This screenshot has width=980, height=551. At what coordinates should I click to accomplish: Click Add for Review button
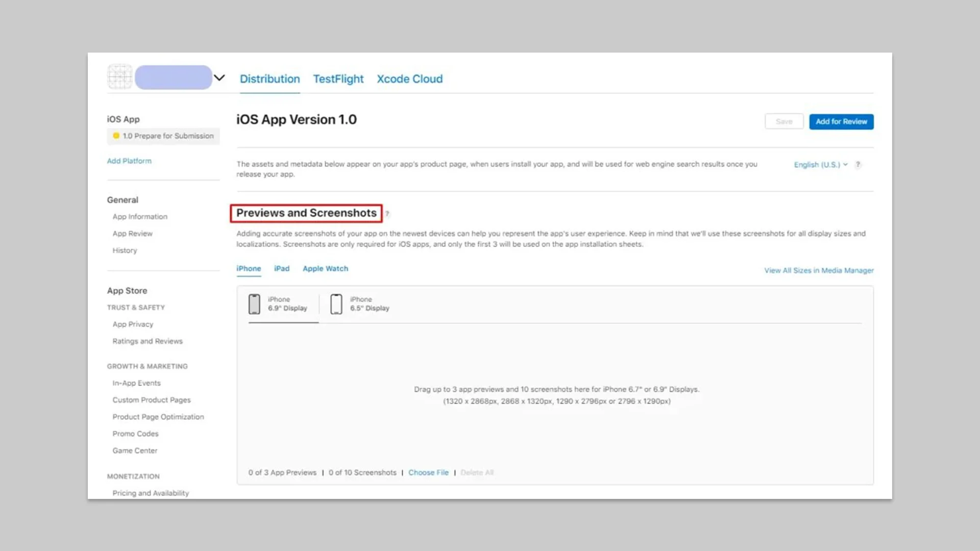click(841, 121)
